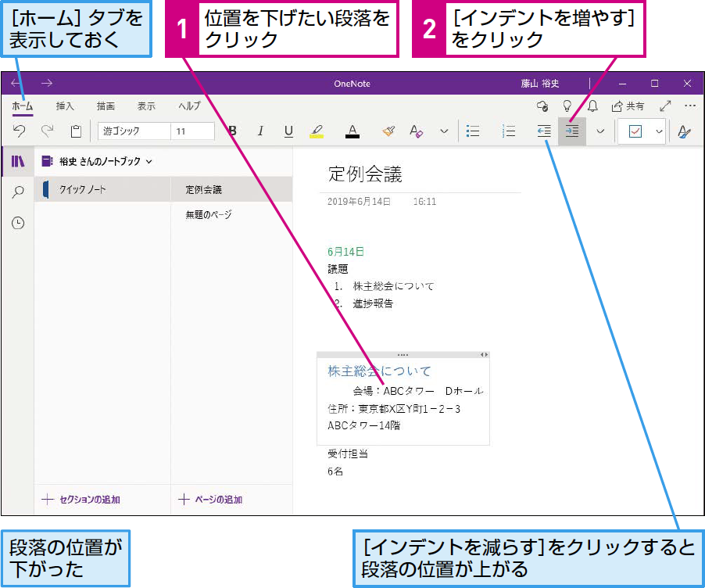Click ページの追加 to add page
705x588 pixels.
click(210, 500)
